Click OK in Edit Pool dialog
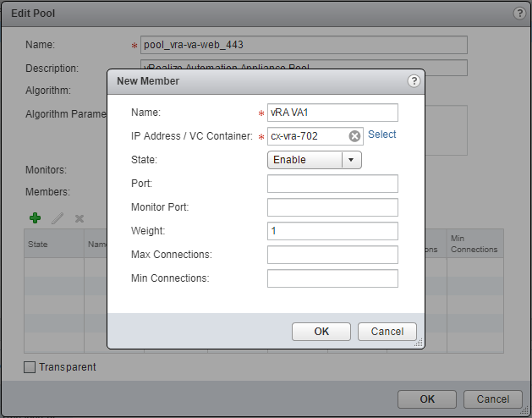532x418 pixels. click(427, 399)
